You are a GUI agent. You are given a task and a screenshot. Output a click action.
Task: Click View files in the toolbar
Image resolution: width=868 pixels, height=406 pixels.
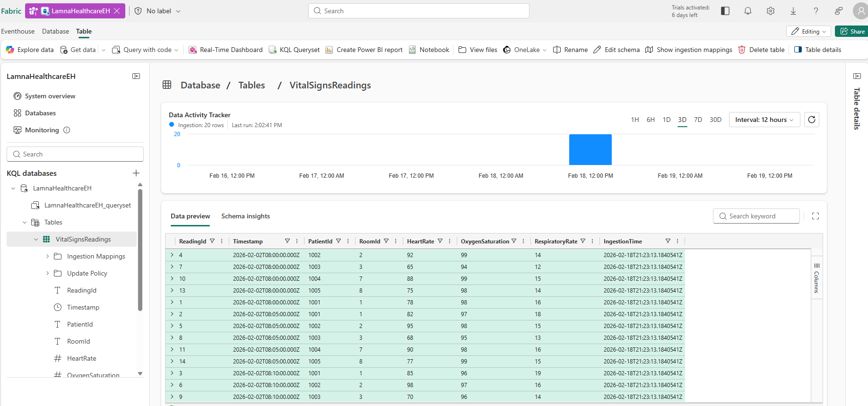click(478, 50)
